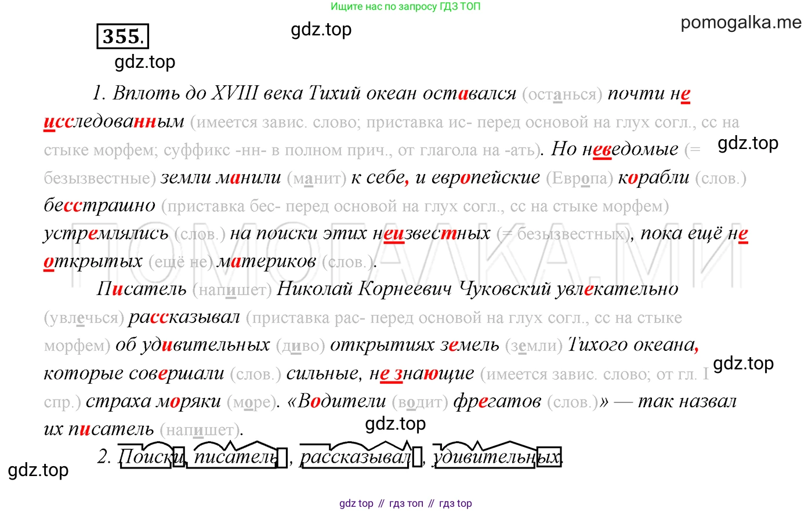812x512 pixels.
Task: Click the name 'Николай Корнеевич Чуковский'
Action: (x=414, y=288)
